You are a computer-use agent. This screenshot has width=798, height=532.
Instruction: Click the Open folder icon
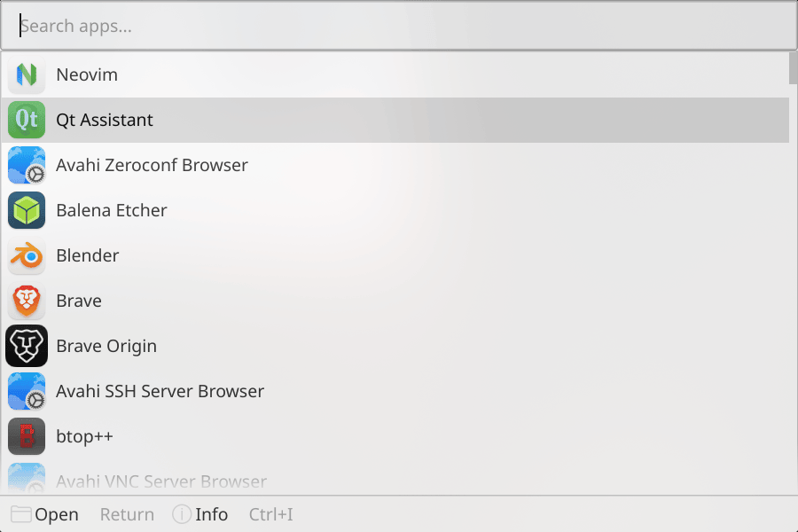pos(21,514)
